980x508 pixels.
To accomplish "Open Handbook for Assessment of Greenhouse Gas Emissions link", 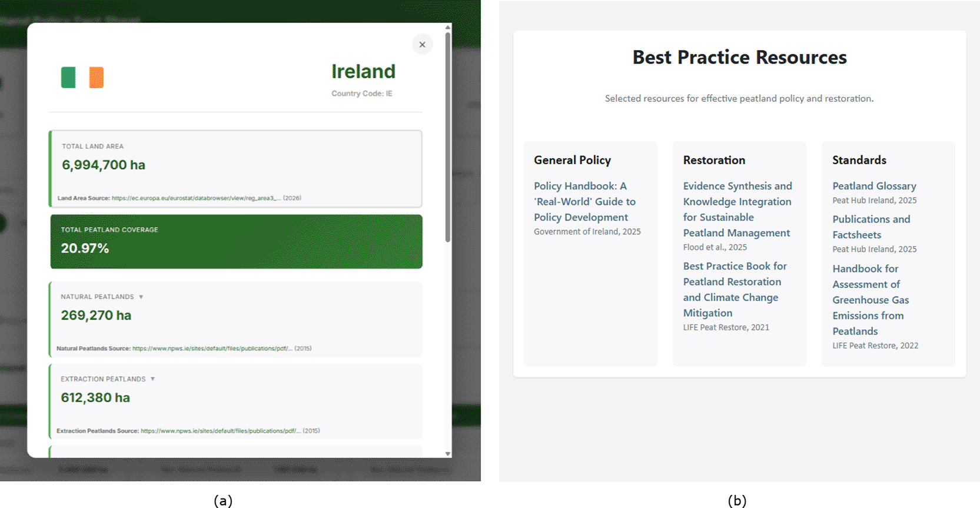I will coord(871,300).
